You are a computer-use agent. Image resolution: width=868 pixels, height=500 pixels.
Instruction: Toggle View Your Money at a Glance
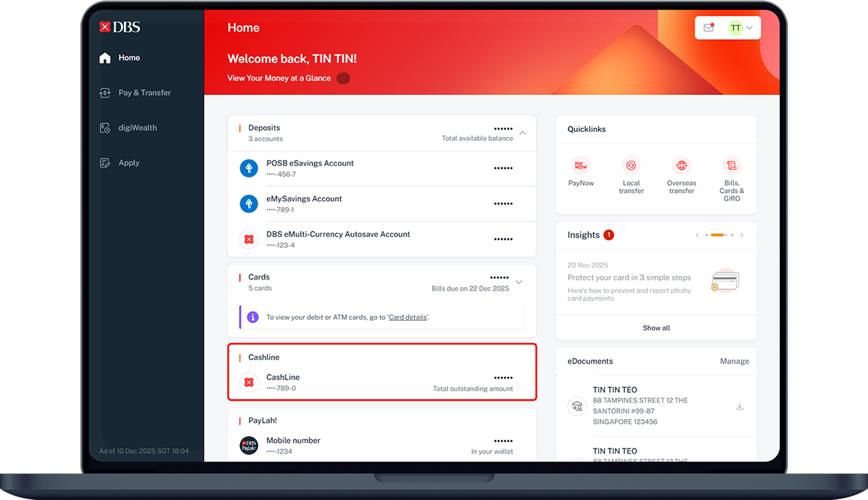343,78
